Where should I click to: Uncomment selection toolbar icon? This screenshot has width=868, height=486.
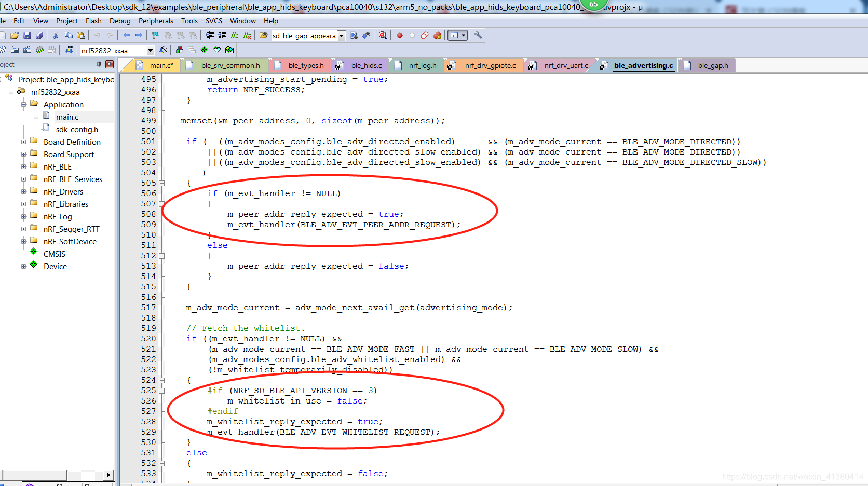click(247, 35)
